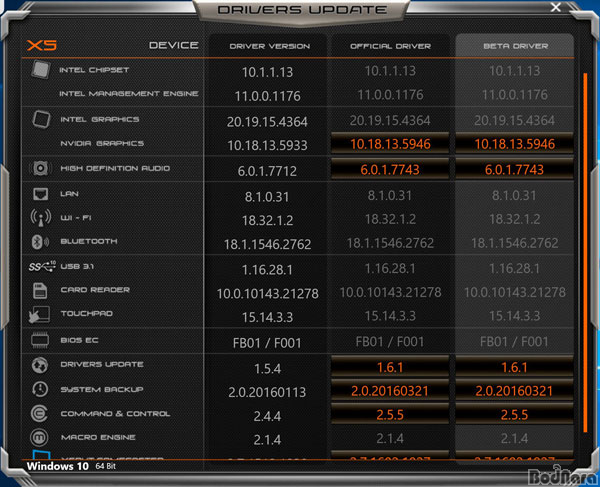Click Intel Management Engine label

pos(129,93)
